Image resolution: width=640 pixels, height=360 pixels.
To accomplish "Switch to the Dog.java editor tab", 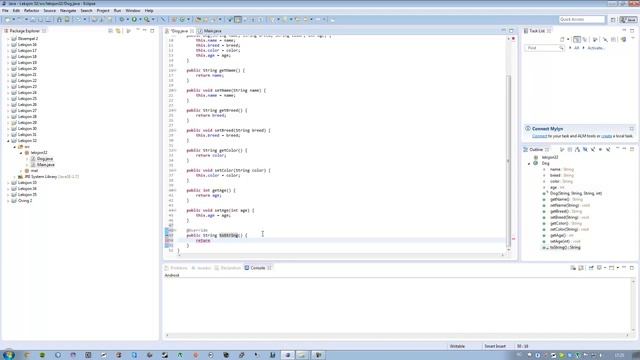I will coord(179,31).
